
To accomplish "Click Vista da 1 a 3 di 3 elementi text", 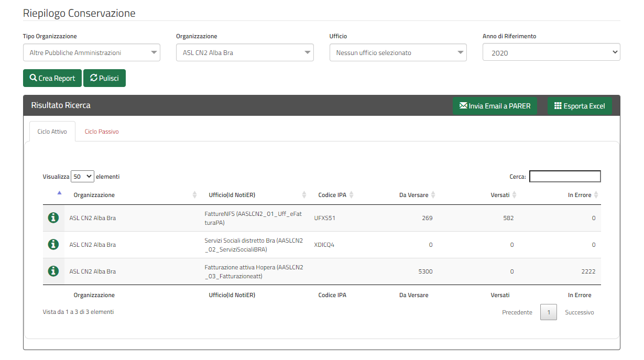I will pos(78,312).
